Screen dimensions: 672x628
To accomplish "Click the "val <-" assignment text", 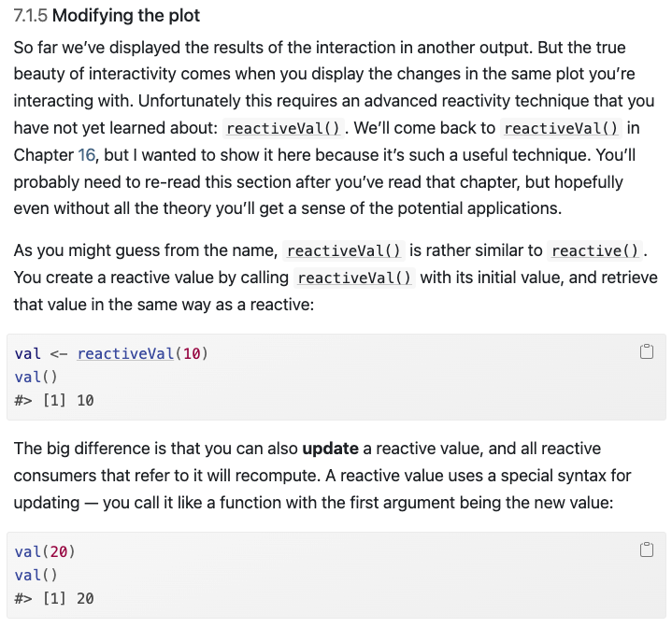I will [41, 354].
